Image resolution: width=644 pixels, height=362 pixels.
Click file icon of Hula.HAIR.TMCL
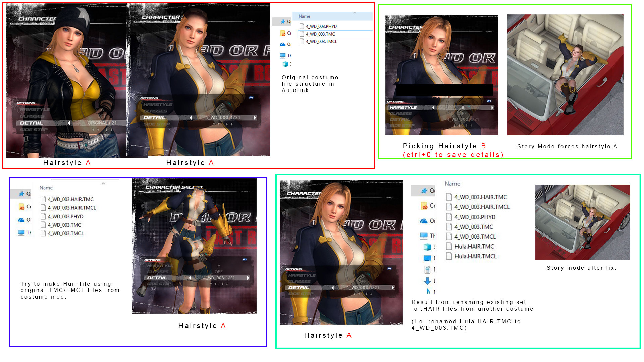449,256
